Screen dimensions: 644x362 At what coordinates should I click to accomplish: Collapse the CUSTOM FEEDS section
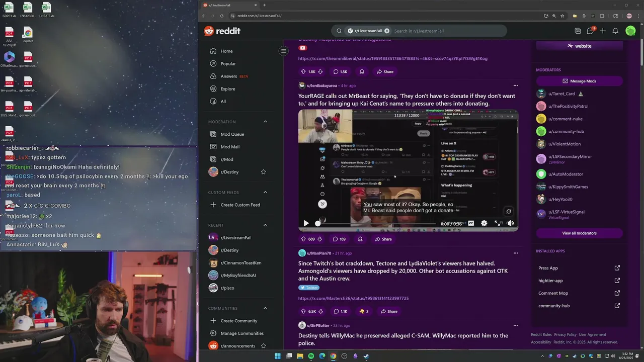[x=265, y=192]
